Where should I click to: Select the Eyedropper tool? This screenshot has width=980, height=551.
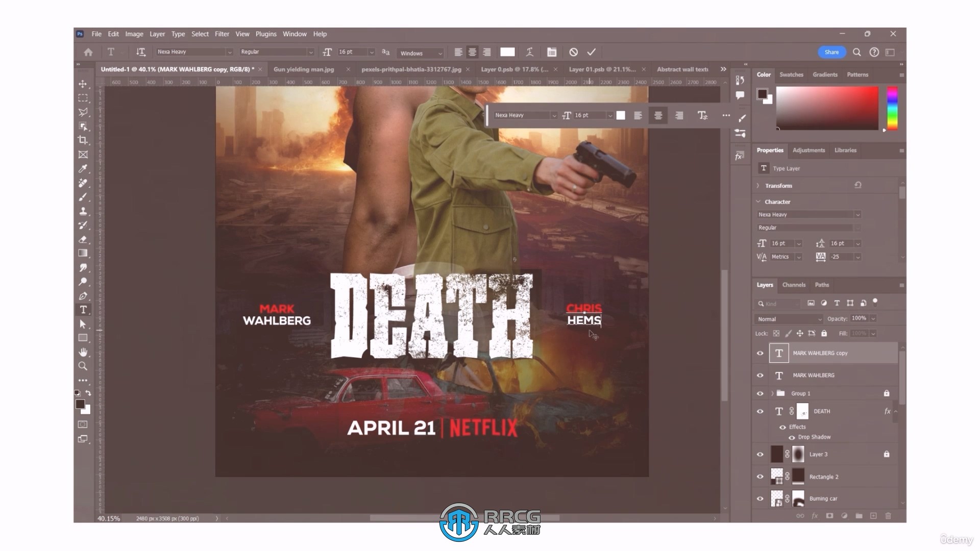[x=83, y=167]
